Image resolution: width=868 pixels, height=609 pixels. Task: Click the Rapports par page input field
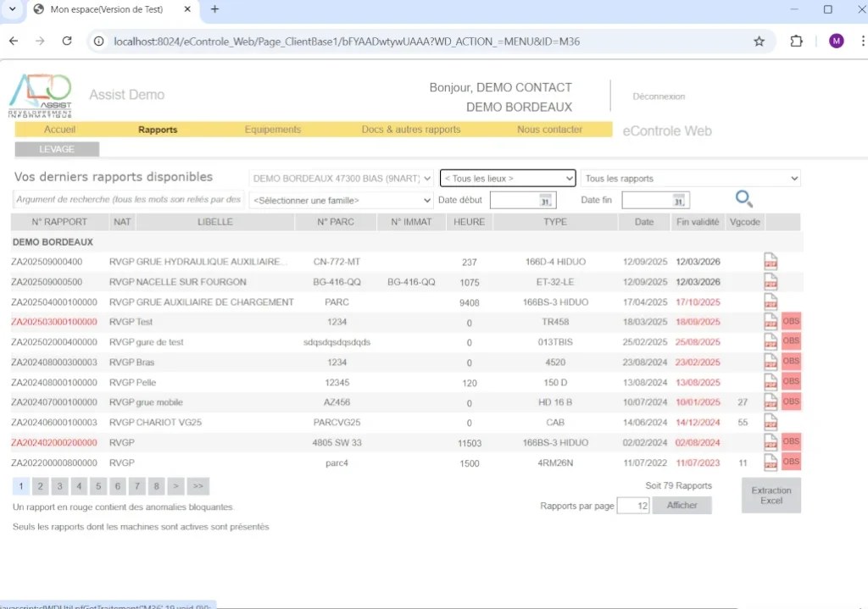tap(632, 506)
